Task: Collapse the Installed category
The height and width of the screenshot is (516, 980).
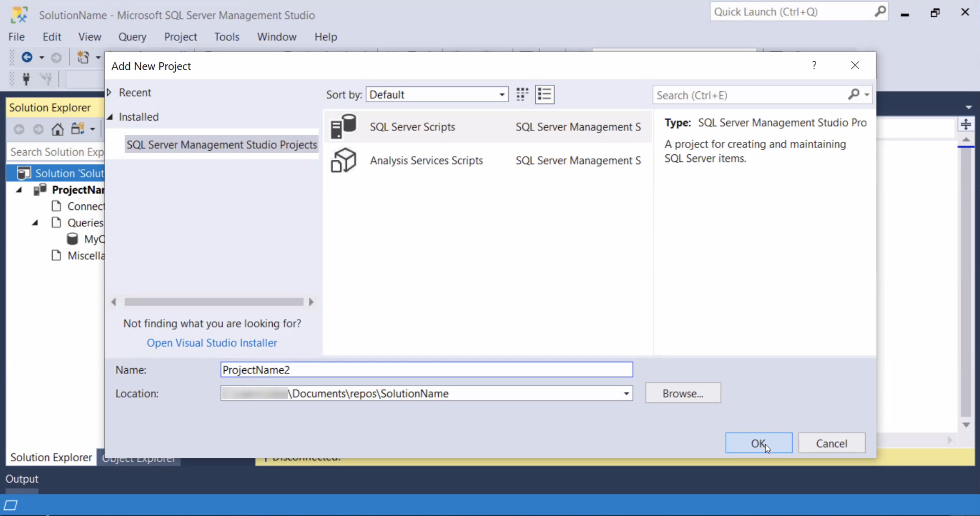Action: 110,117
